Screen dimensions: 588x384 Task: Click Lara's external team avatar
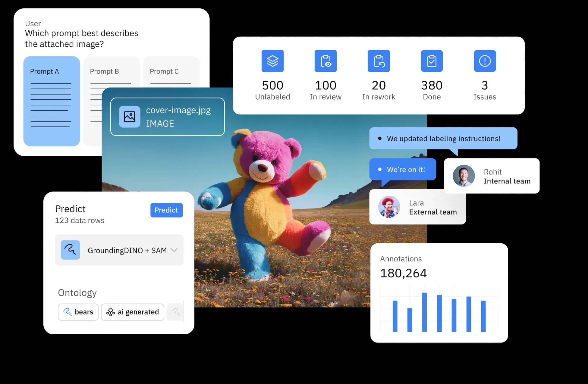point(388,207)
